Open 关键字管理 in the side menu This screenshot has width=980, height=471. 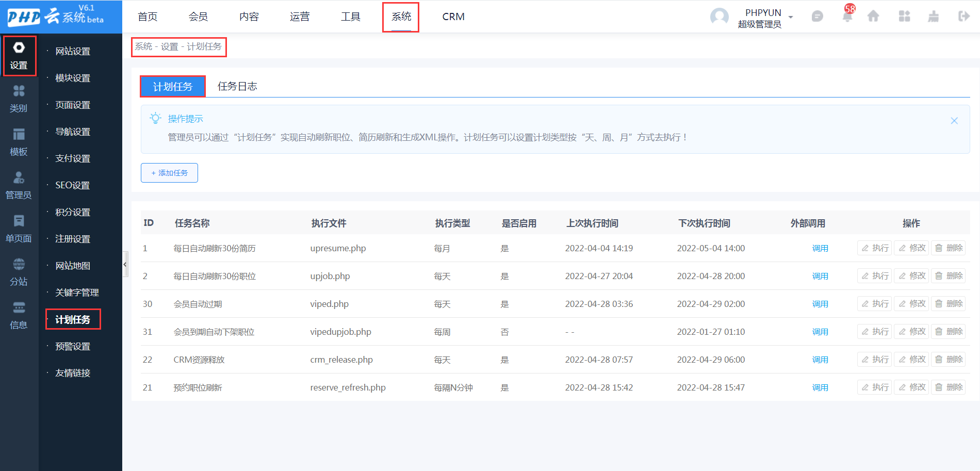77,293
